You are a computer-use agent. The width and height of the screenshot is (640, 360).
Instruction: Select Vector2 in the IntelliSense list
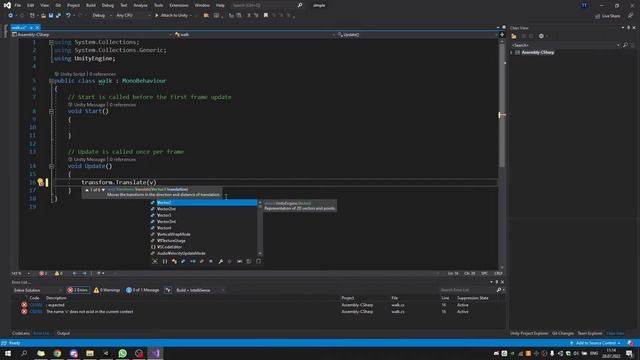[204, 202]
